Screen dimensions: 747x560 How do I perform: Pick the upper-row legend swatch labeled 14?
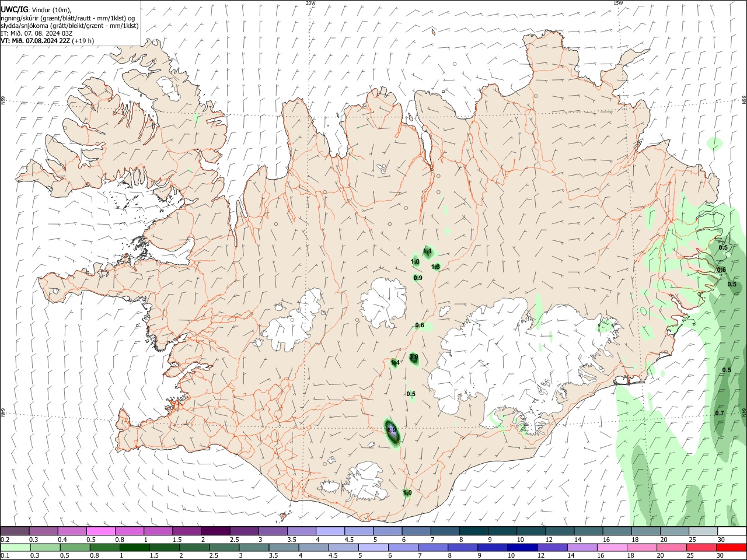588,531
